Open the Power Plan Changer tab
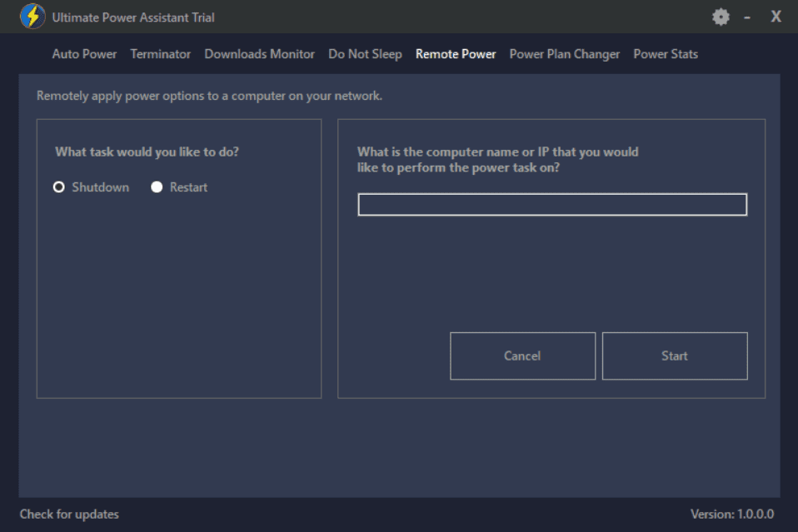Screen dimensions: 798x532 (565, 54)
